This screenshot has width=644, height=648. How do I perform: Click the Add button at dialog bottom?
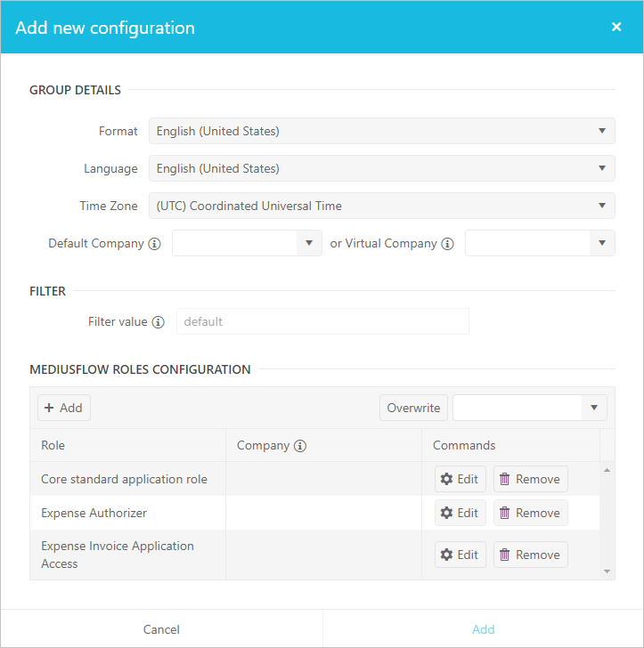pyautogui.click(x=483, y=629)
